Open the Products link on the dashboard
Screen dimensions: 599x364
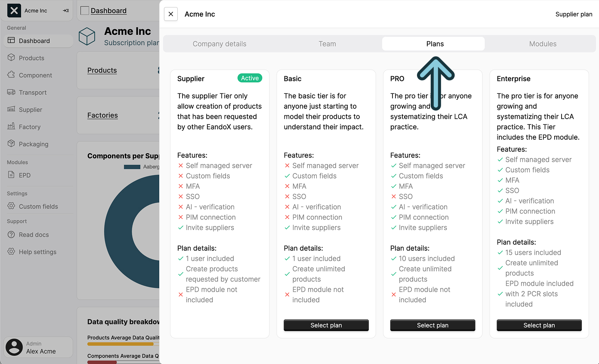102,71
